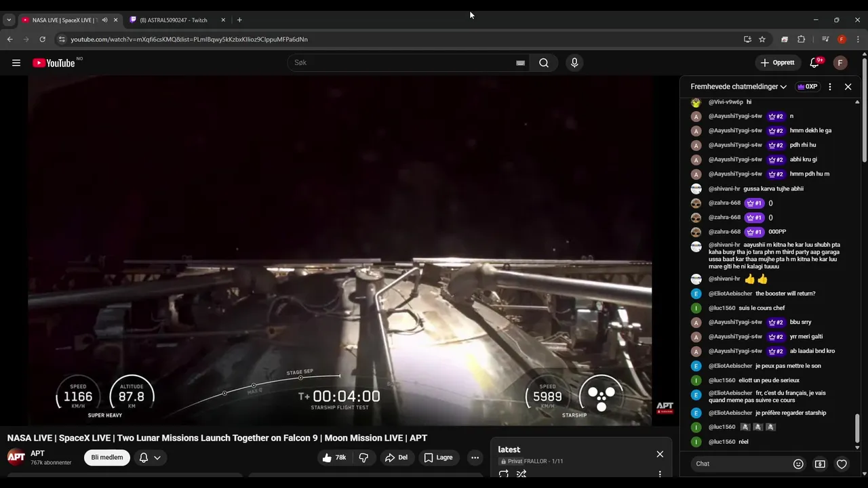Click @AayushiTyagi-s4w message 'ab laadai bnd kro'
The width and height of the screenshot is (868, 488).
click(812, 351)
